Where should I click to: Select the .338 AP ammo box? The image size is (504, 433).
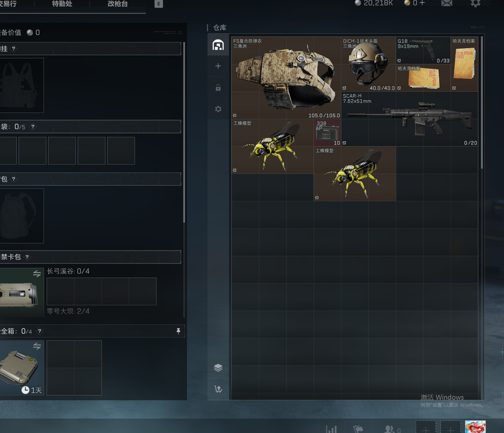tap(327, 133)
